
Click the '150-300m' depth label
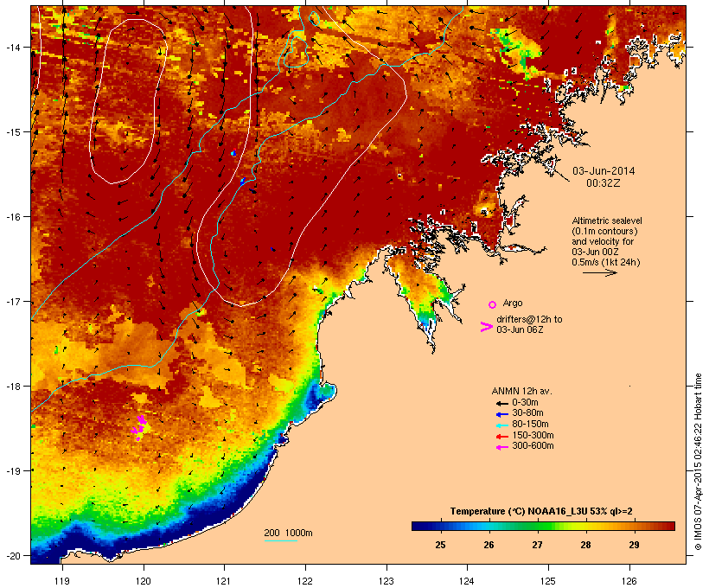[533, 435]
